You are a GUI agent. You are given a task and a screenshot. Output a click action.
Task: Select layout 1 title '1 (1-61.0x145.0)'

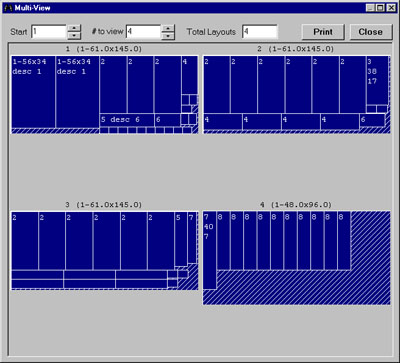point(104,49)
